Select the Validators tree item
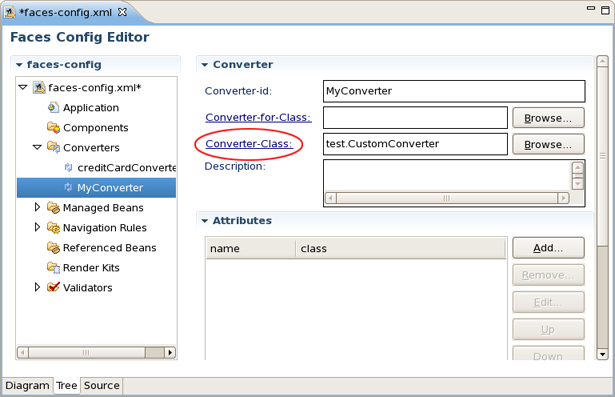 pyautogui.click(x=87, y=288)
